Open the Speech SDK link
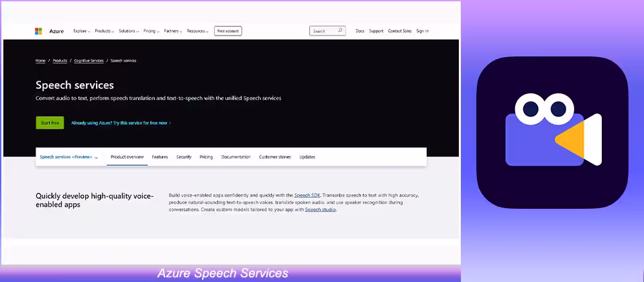The image size is (644, 282). click(x=307, y=195)
